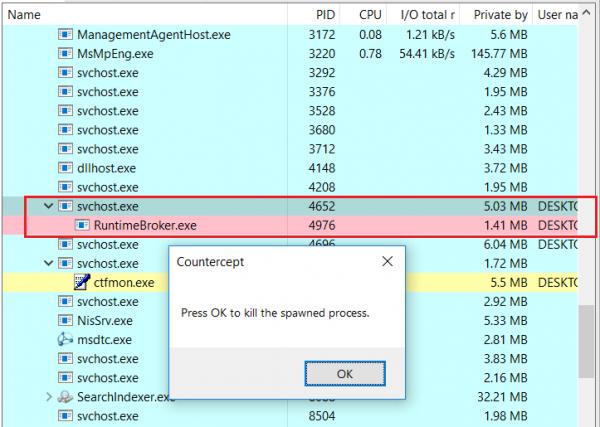Viewport: 600px width, 427px height.
Task: Click the ManagementAgentHost.exe process icon
Action: 66,34
